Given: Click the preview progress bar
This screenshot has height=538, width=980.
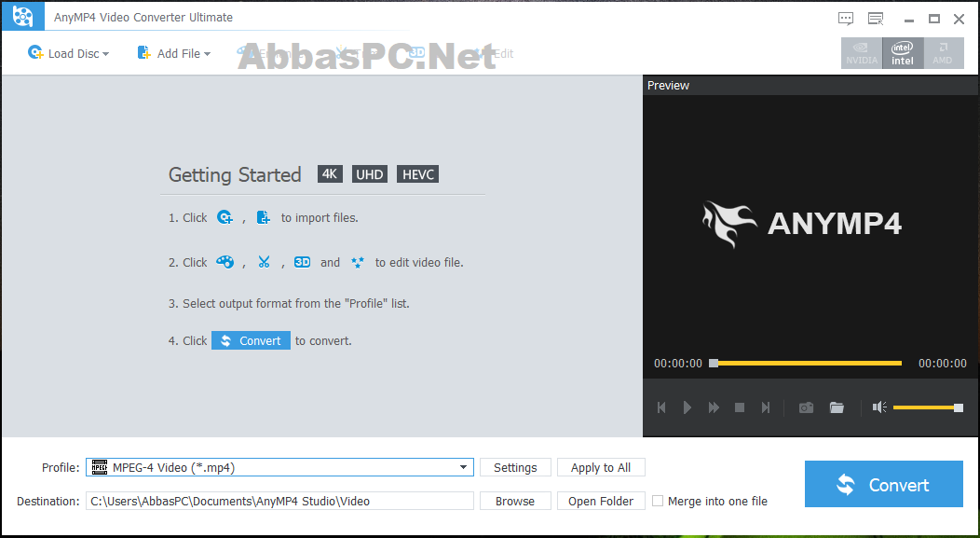Looking at the screenshot, I should click(807, 363).
